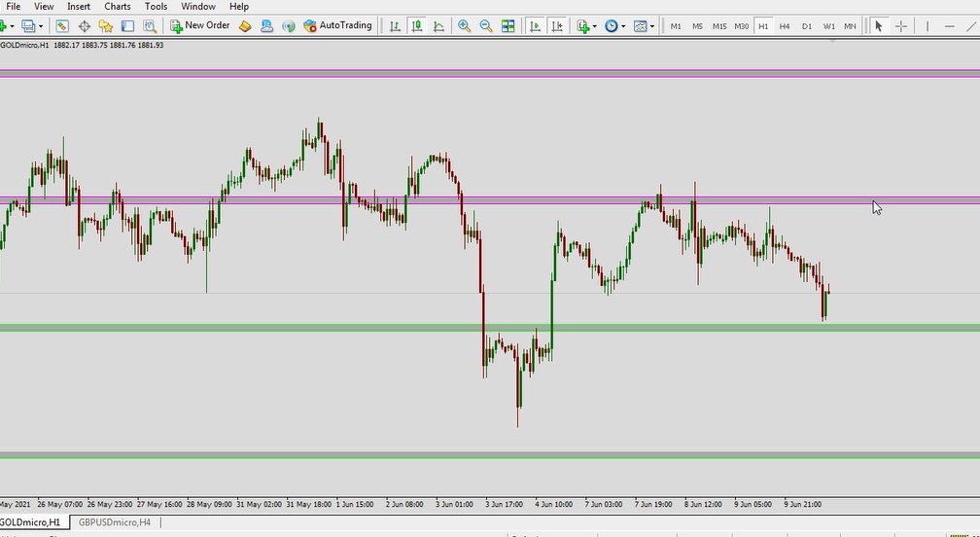Switch timeframe to W1
980x537 pixels.
click(x=828, y=26)
